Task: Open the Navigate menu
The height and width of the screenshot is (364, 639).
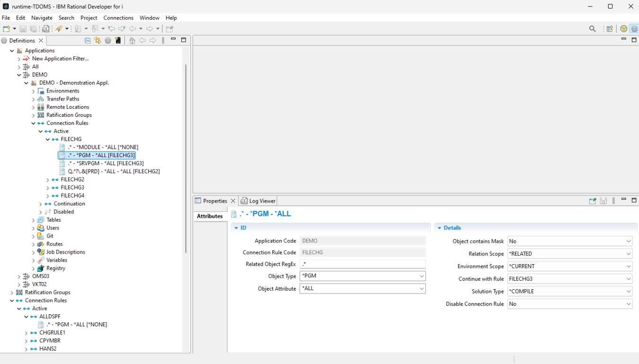Action: (42, 18)
